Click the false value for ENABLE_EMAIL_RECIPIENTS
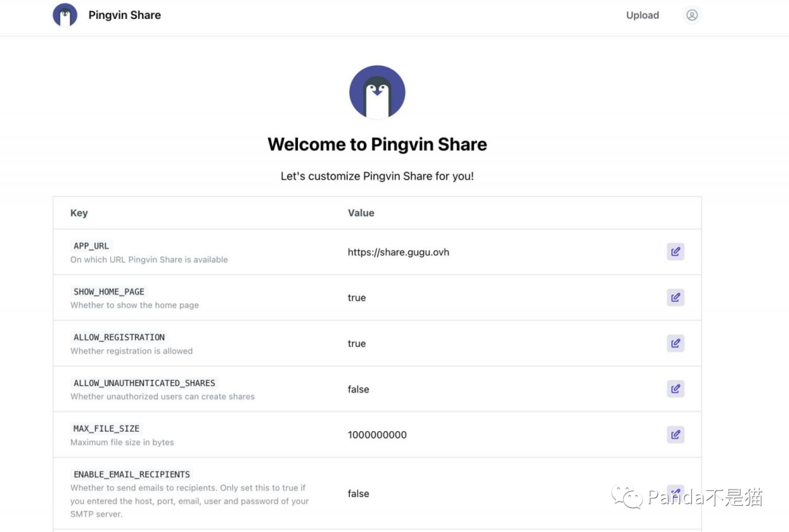 coord(358,494)
